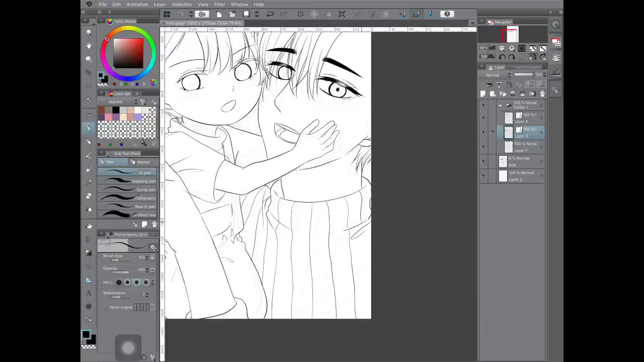This screenshot has width=644, height=362.
Task: Hide Layer 3 using its eye icon
Action: coord(484,132)
